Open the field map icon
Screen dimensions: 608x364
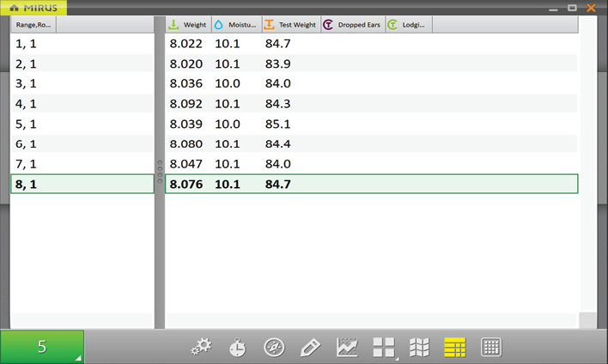(x=419, y=347)
